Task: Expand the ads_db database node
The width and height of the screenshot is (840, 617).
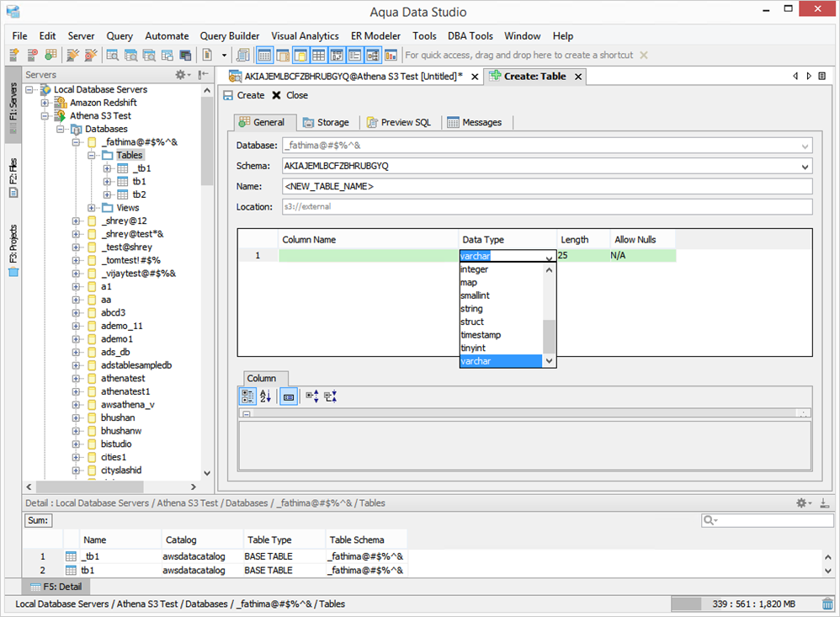Action: 76,353
